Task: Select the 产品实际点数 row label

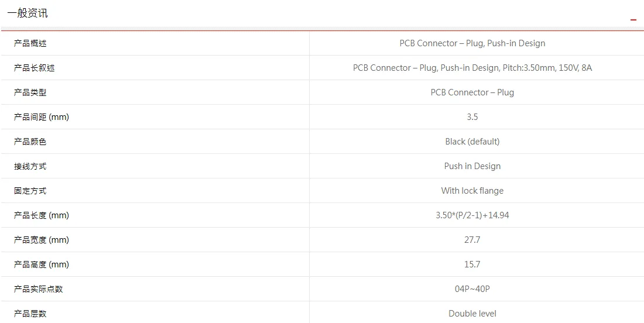Action: [x=38, y=289]
